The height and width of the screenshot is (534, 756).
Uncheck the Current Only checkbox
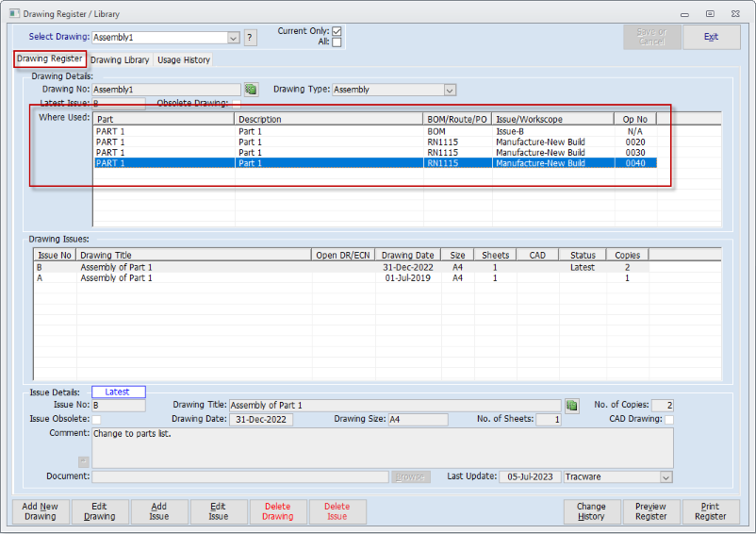tap(337, 31)
